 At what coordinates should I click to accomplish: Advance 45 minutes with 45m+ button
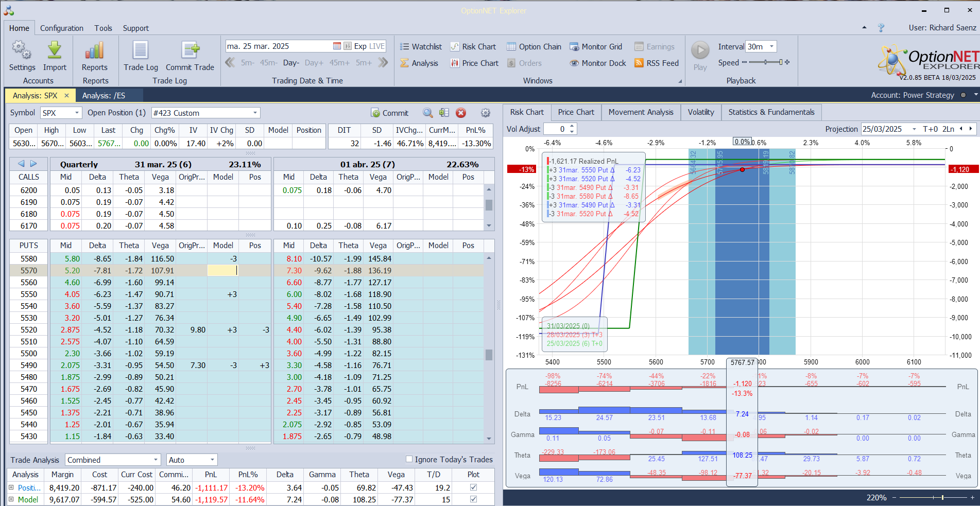[339, 63]
